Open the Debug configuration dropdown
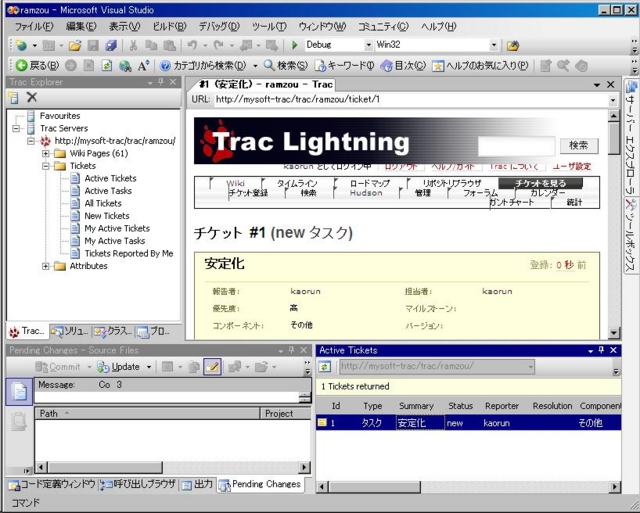This screenshot has width=640, height=513. [369, 45]
